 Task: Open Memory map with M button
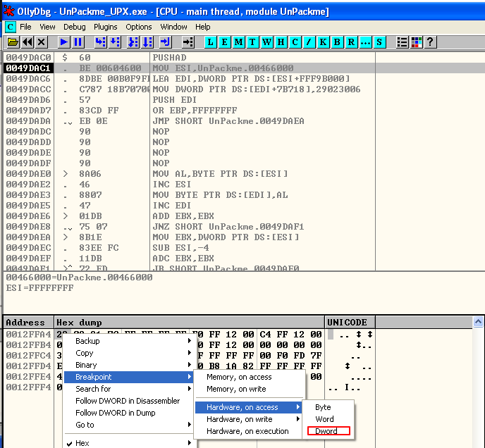point(238,42)
